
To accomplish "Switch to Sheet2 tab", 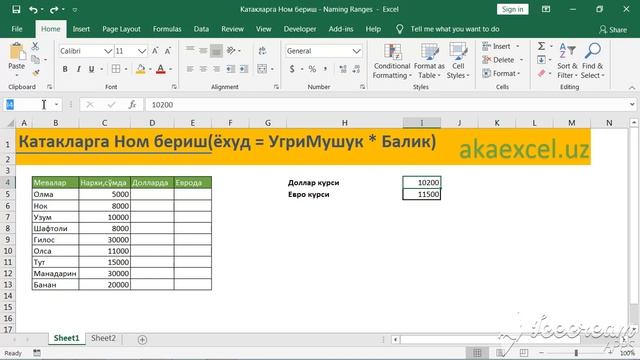I will [x=103, y=338].
